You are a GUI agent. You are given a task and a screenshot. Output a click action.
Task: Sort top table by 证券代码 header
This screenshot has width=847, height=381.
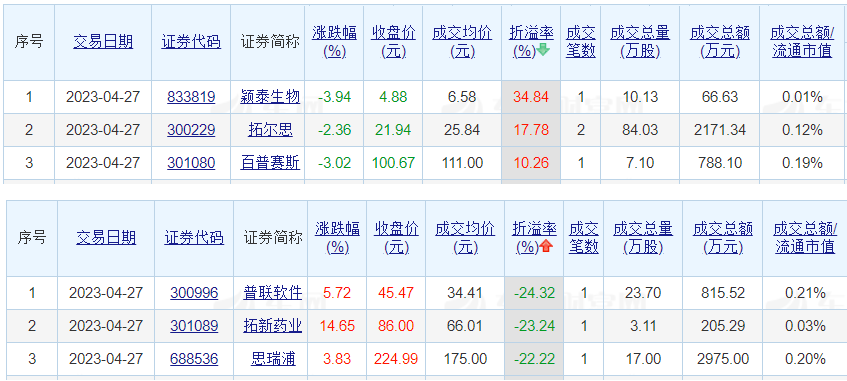coord(191,42)
